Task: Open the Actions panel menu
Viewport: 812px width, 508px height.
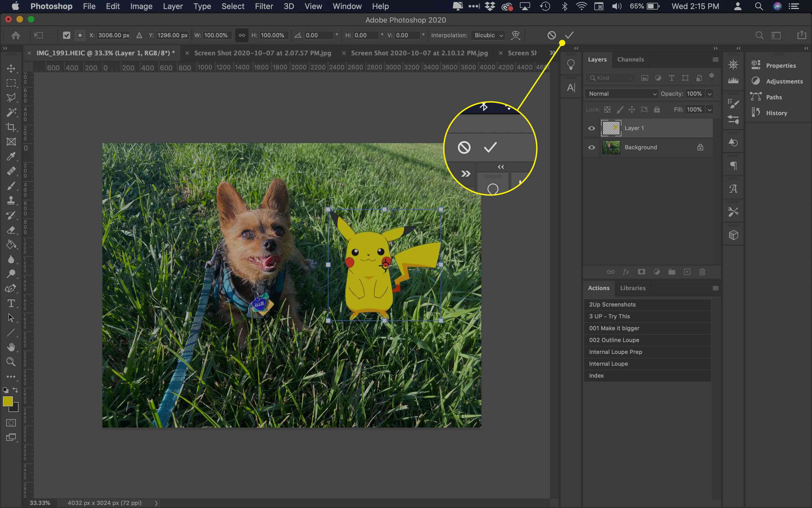Action: click(715, 288)
